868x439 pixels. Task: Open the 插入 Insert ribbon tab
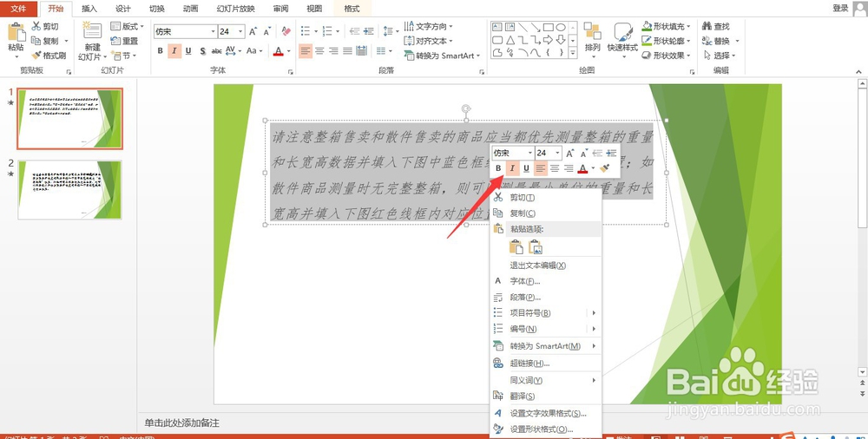[89, 9]
